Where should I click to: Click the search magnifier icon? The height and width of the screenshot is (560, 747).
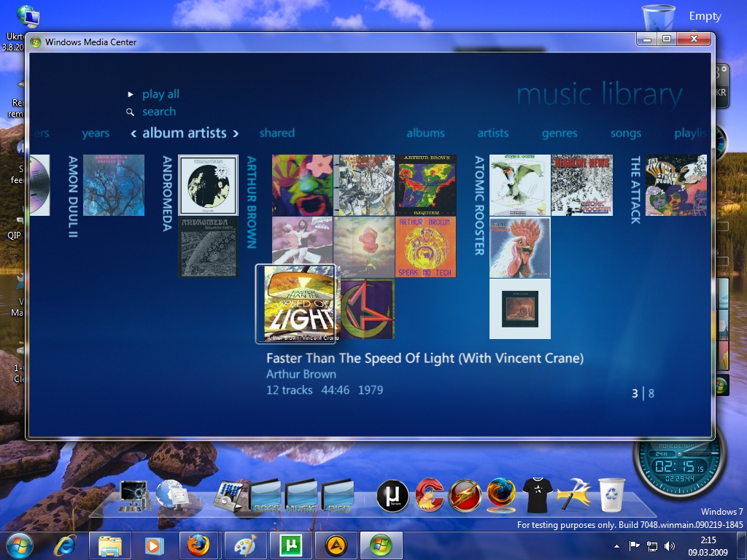pyautogui.click(x=130, y=112)
